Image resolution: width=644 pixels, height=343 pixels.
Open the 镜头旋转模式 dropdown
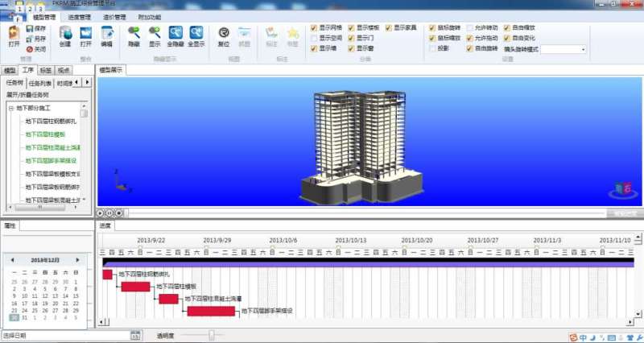pyautogui.click(x=583, y=49)
